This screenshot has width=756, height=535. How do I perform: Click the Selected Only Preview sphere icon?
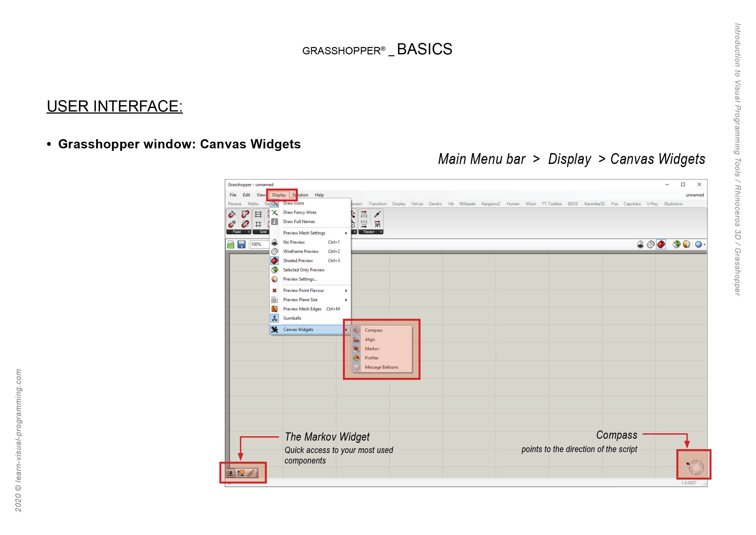(x=275, y=270)
